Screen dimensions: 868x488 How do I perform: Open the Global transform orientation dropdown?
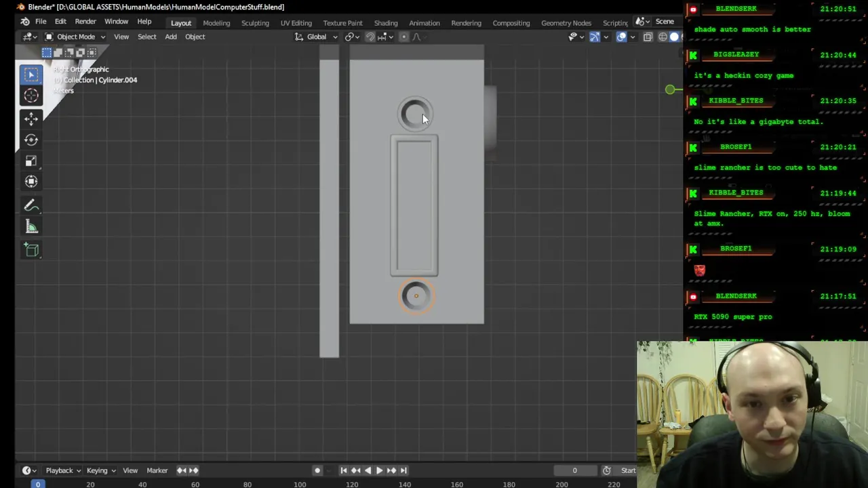[316, 37]
